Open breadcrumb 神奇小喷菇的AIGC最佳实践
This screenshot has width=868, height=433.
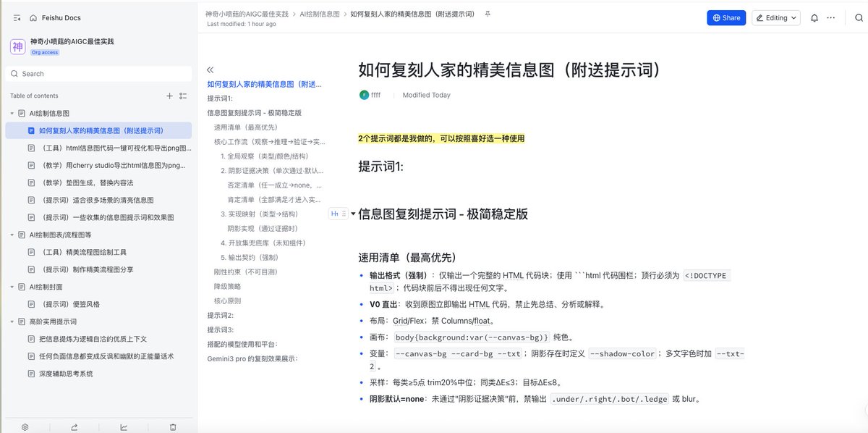tap(247, 14)
